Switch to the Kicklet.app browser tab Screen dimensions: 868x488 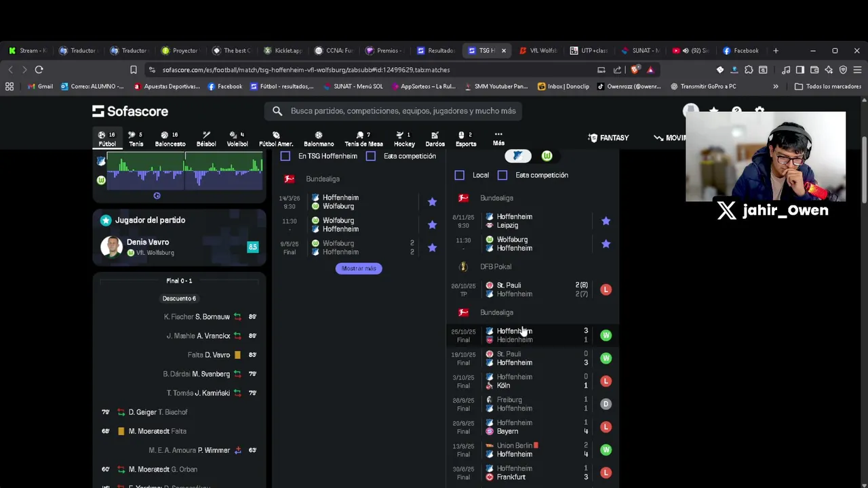(283, 51)
